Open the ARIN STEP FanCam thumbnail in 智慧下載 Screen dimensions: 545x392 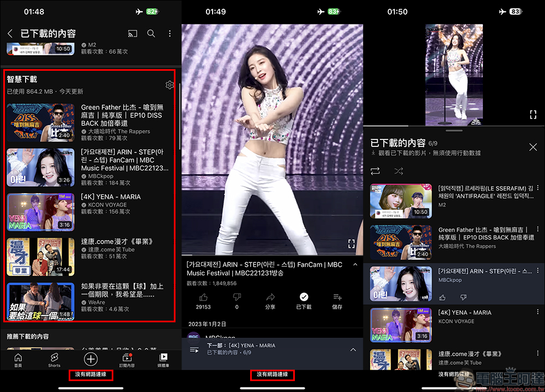(41, 167)
